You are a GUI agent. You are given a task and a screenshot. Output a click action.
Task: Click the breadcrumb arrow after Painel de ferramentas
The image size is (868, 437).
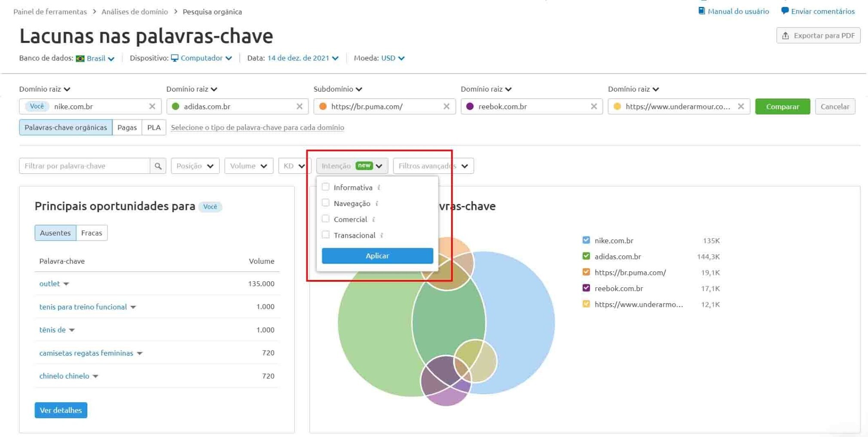pyautogui.click(x=95, y=12)
